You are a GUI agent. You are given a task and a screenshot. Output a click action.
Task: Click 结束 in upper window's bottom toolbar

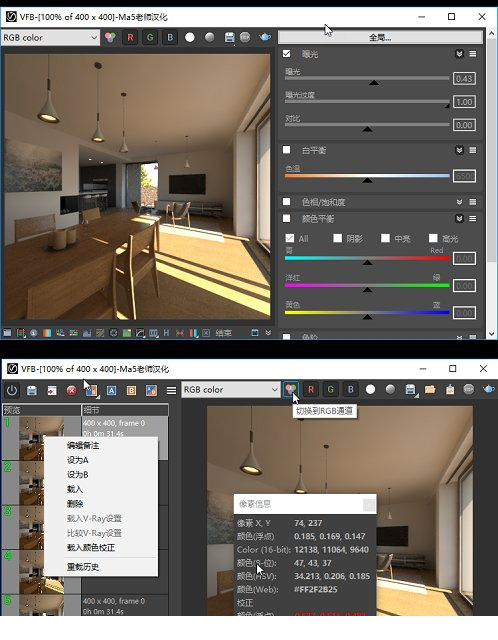pyautogui.click(x=224, y=333)
